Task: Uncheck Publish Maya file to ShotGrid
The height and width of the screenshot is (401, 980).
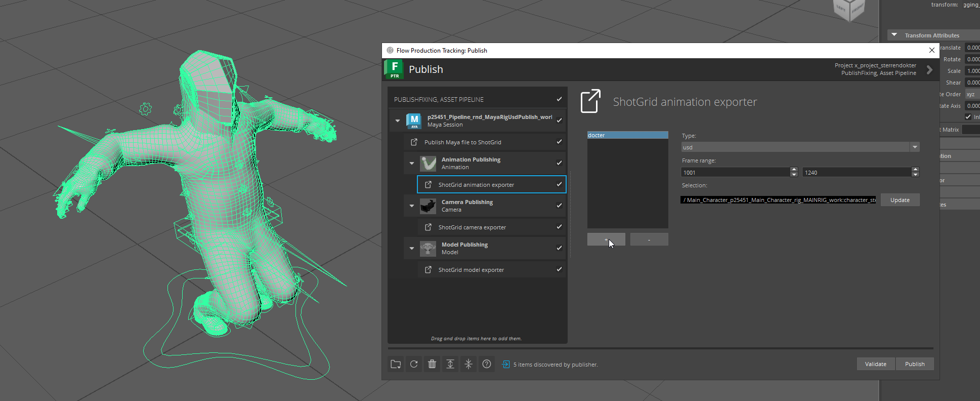Action: pyautogui.click(x=559, y=142)
